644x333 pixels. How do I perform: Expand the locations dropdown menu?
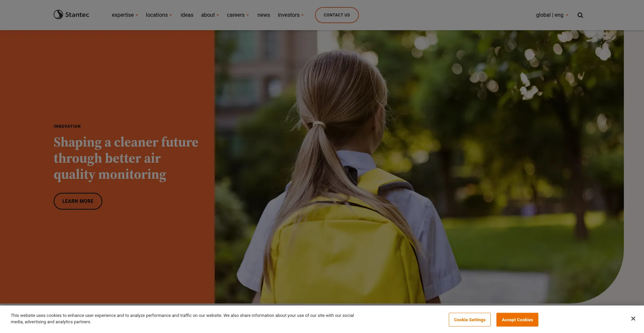(x=159, y=15)
